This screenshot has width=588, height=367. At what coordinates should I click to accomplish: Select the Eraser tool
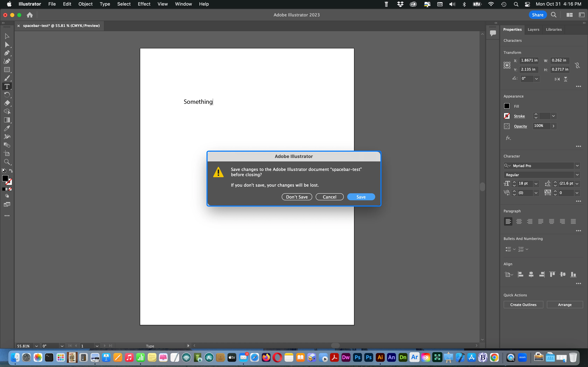[7, 103]
